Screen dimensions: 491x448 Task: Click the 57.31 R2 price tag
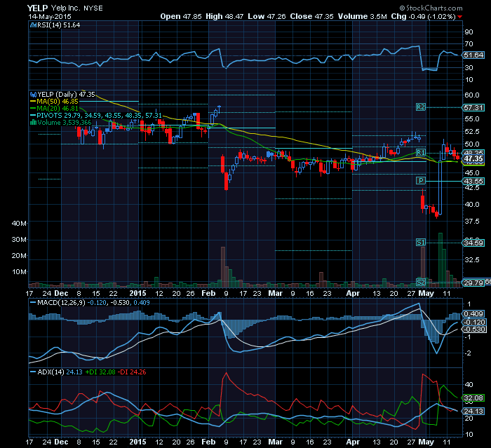click(x=473, y=108)
